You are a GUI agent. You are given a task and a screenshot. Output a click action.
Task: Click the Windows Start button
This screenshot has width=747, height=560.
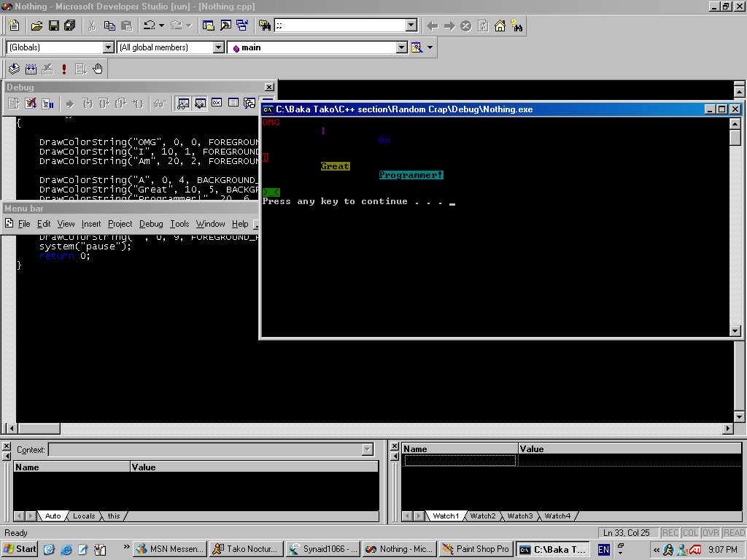[x=20, y=549]
